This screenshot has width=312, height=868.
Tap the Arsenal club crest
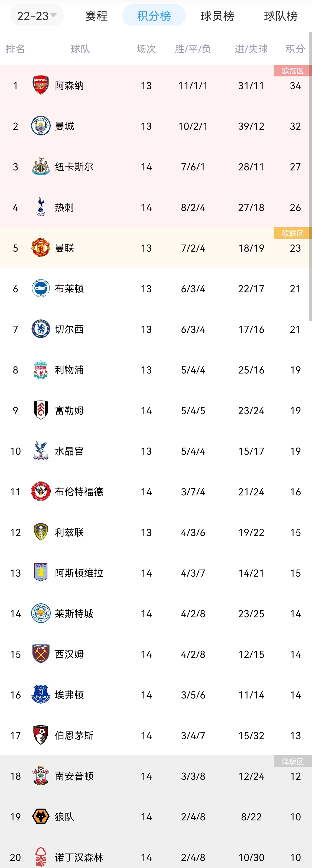[x=41, y=85]
